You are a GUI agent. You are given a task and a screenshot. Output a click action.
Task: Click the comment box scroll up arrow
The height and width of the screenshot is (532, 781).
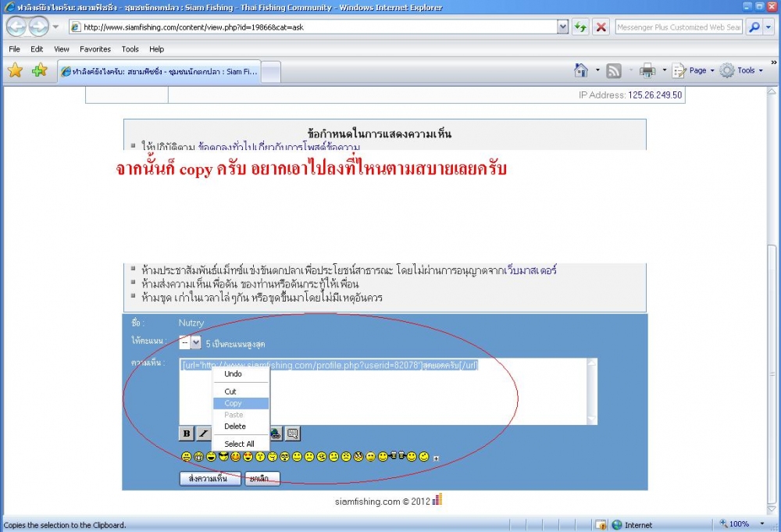tap(592, 363)
